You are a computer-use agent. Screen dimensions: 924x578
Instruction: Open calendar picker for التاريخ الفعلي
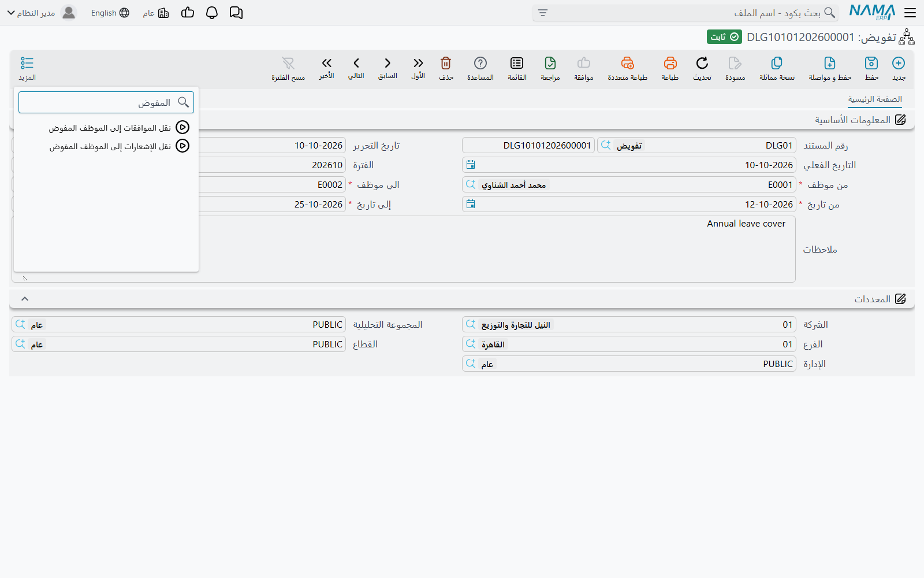click(471, 165)
